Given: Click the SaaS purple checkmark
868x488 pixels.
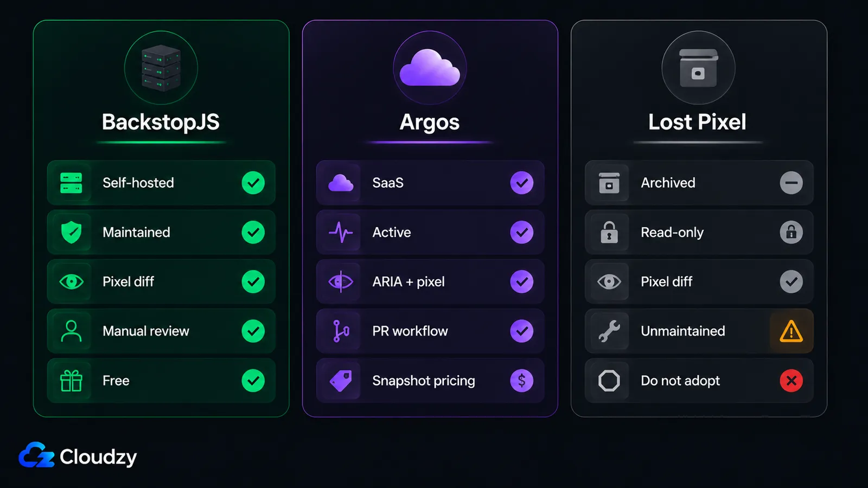Looking at the screenshot, I should click(x=522, y=183).
